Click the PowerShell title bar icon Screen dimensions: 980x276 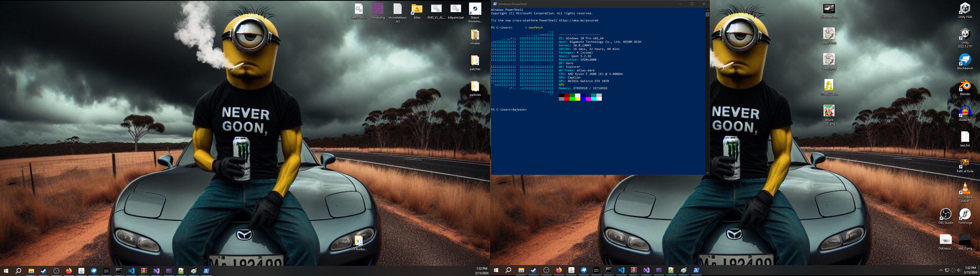click(495, 4)
